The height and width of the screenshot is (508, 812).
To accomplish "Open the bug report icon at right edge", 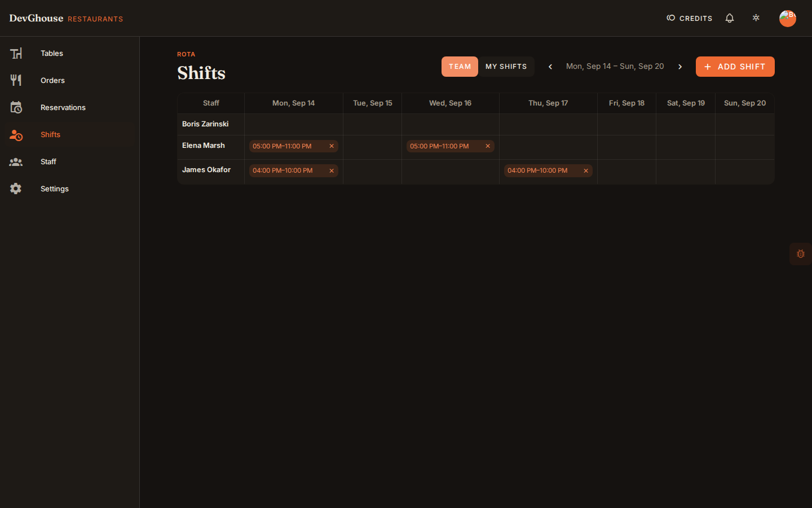I will click(801, 254).
